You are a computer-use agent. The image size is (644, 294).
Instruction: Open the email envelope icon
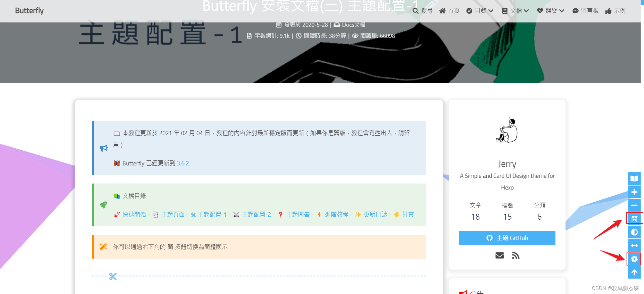500,255
